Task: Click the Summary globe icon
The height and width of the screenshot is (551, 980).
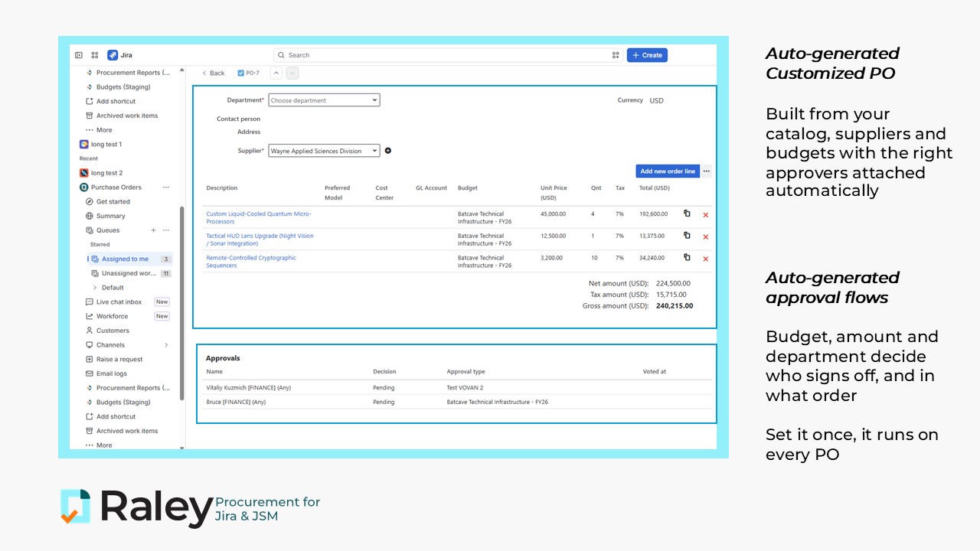Action: [x=90, y=216]
